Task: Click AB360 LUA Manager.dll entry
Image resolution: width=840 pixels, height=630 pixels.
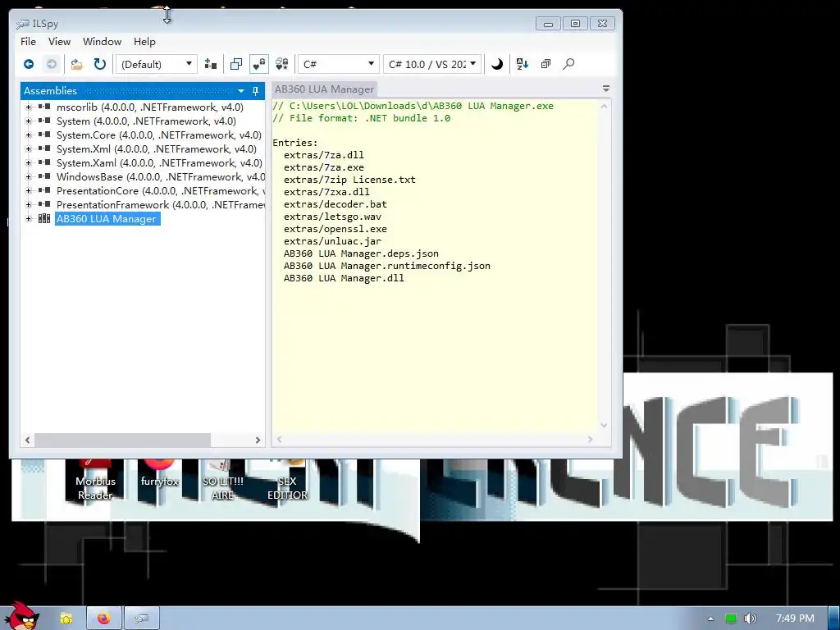Action: click(x=344, y=278)
